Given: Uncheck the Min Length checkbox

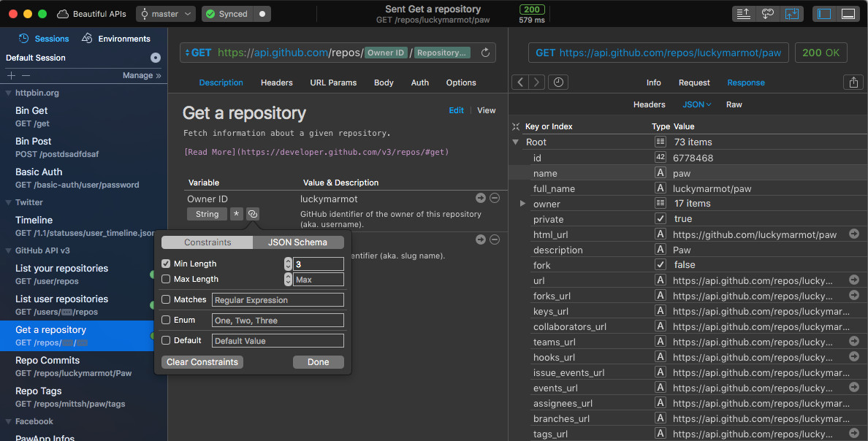Looking at the screenshot, I should click(x=166, y=264).
